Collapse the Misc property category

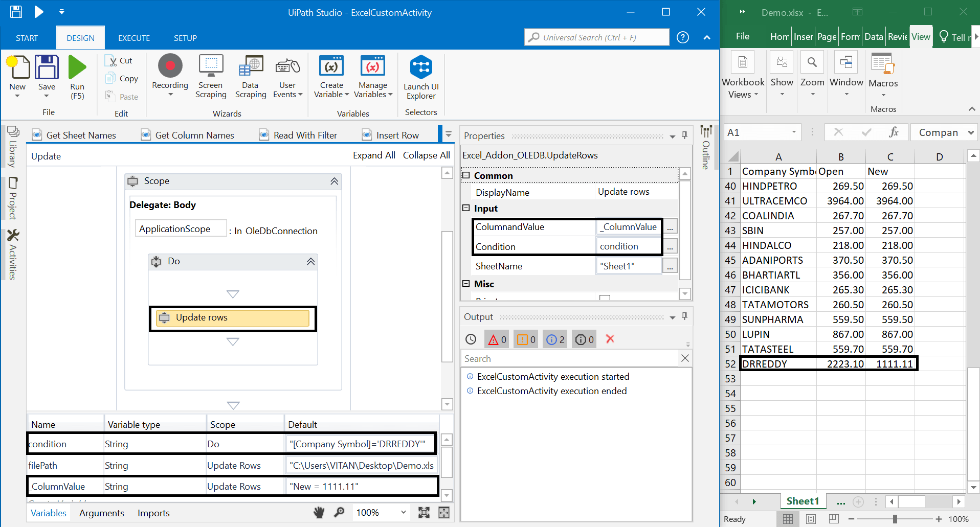click(466, 283)
